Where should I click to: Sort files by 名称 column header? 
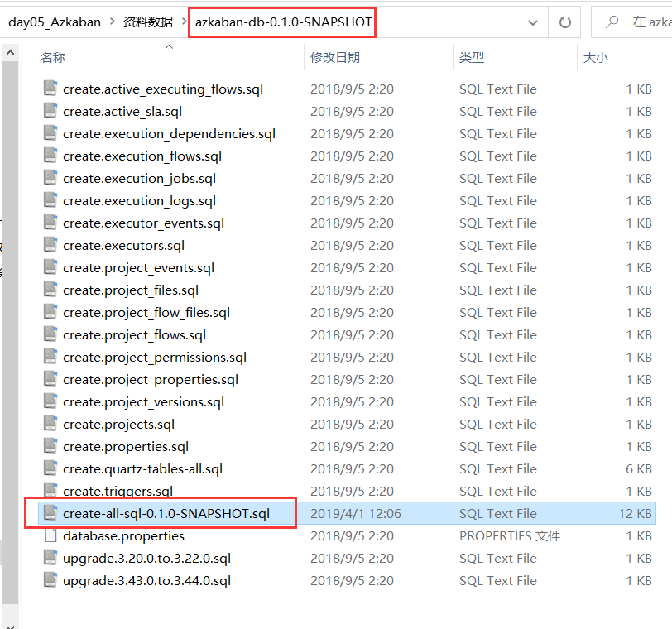click(x=53, y=57)
